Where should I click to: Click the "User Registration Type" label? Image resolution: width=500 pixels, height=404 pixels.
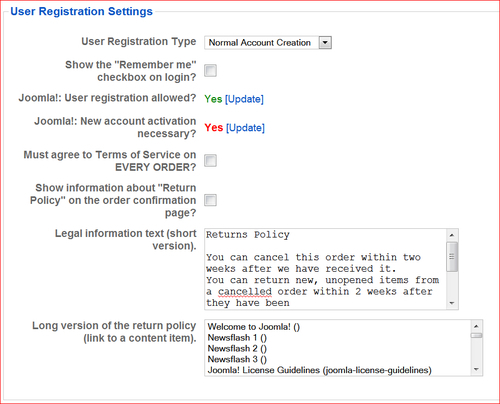click(139, 41)
